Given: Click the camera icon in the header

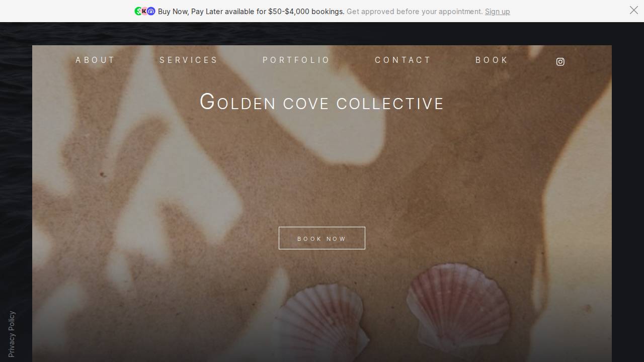Looking at the screenshot, I should 560,62.
